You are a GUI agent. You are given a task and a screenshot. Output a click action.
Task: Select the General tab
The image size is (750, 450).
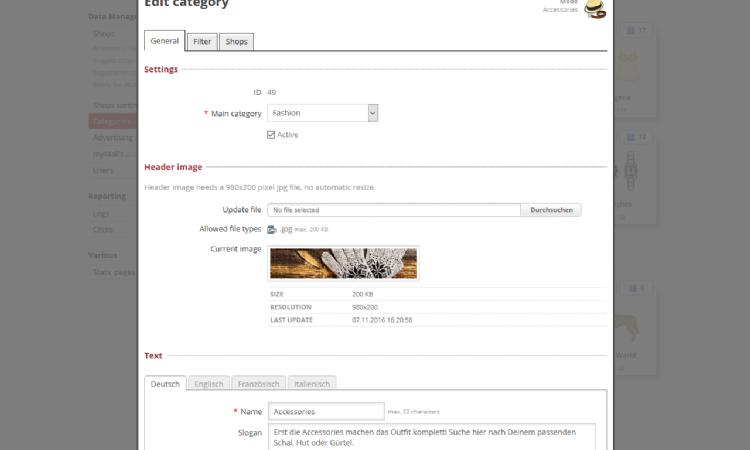[x=165, y=41]
